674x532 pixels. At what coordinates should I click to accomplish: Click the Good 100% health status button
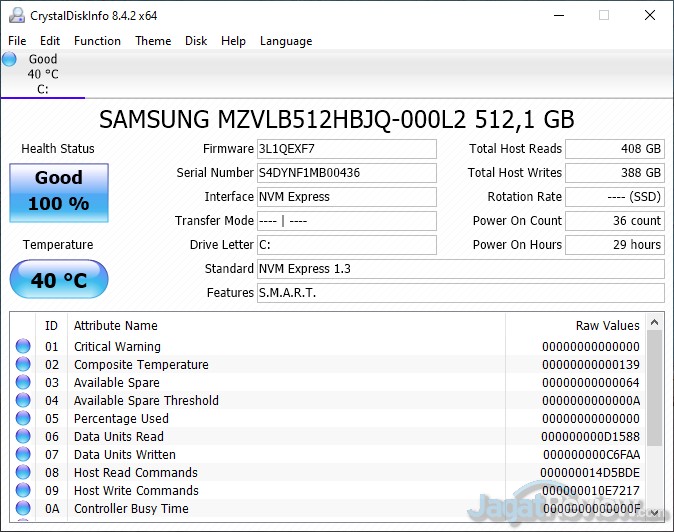pos(59,191)
